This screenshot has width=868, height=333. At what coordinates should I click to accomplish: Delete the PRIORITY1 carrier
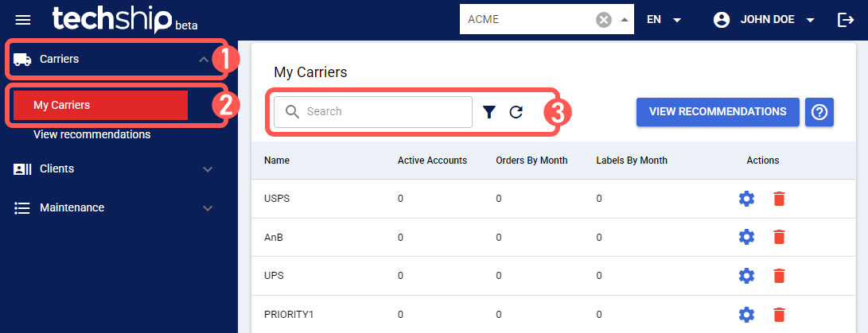tap(779, 315)
